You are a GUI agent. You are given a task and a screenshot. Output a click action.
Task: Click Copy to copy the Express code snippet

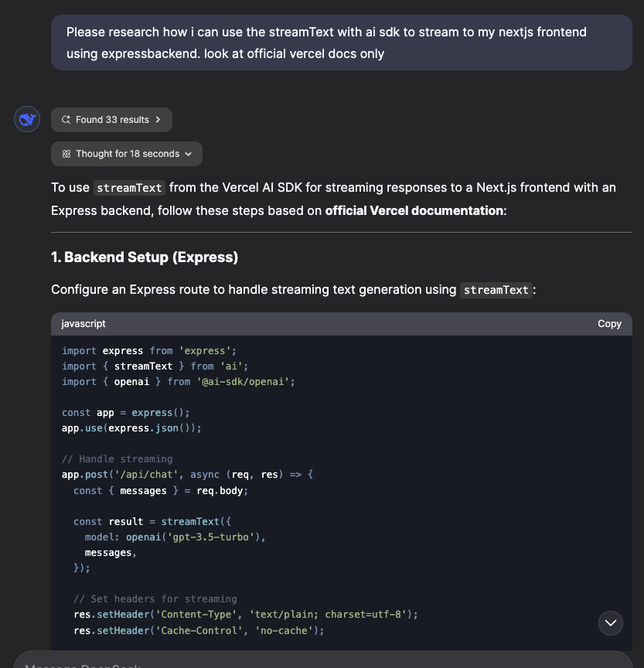coord(609,323)
